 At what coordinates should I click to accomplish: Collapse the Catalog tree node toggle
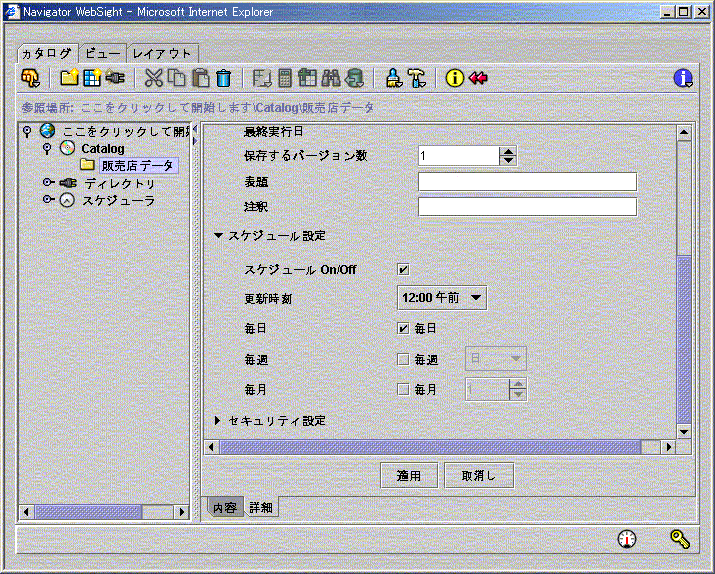[47, 149]
